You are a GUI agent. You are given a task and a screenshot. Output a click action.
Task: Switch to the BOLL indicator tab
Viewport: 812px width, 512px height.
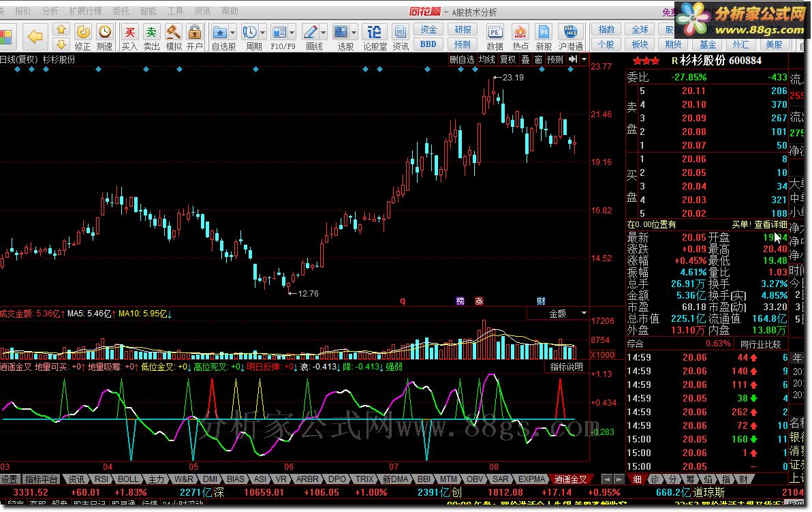129,479
